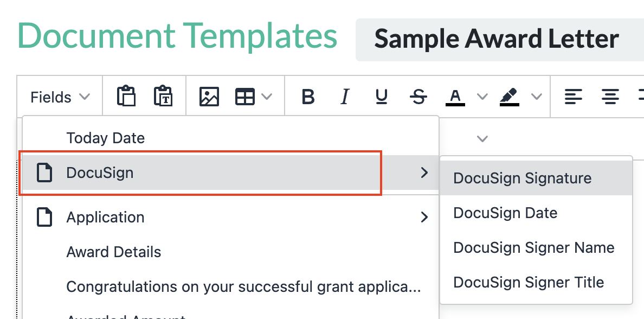Insert the DocuSign Signature field
Screen dimensions: 644x319
pos(522,178)
